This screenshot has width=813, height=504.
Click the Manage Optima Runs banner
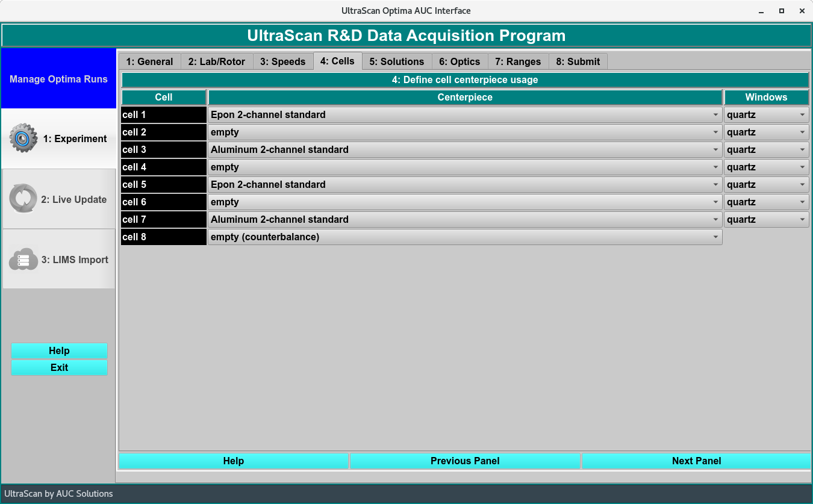58,79
